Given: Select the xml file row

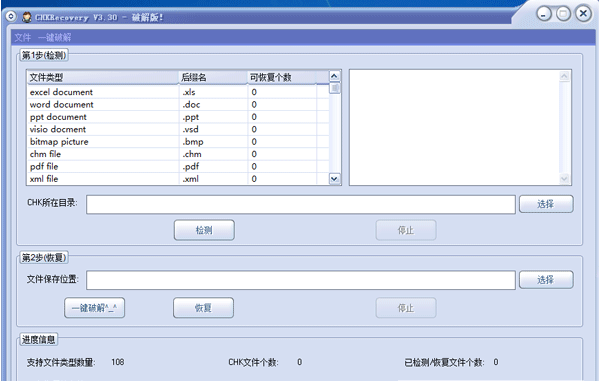Looking at the screenshot, I should coord(178,178).
